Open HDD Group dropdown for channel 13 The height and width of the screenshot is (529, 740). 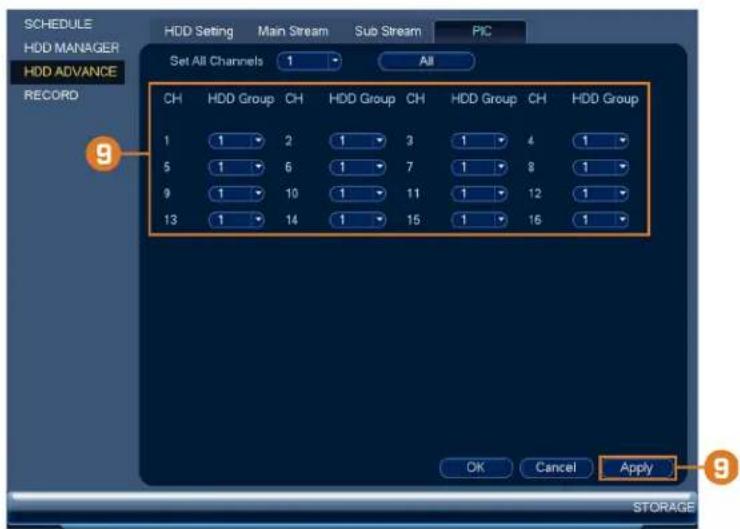(x=236, y=220)
